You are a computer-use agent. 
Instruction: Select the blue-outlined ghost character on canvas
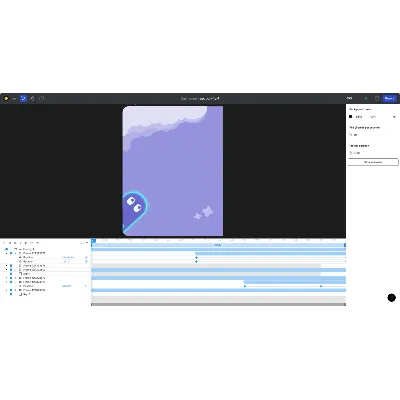tap(135, 210)
